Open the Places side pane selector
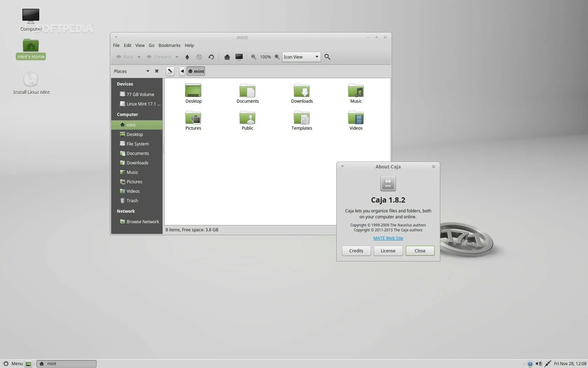 pos(131,71)
